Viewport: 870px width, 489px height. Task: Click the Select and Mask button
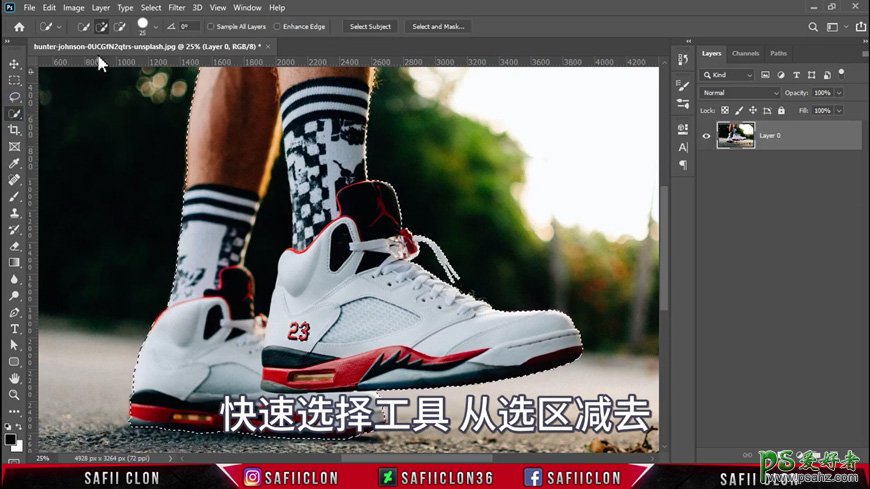pos(438,27)
